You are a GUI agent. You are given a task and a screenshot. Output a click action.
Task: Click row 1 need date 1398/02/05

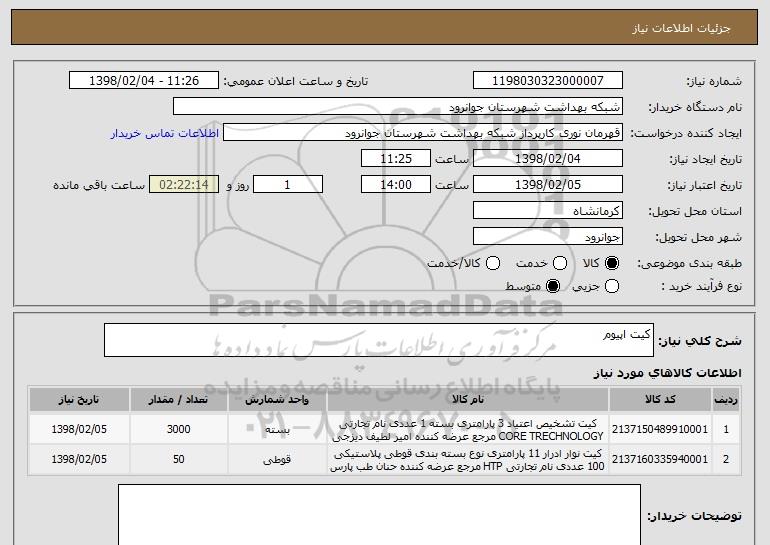tap(79, 430)
